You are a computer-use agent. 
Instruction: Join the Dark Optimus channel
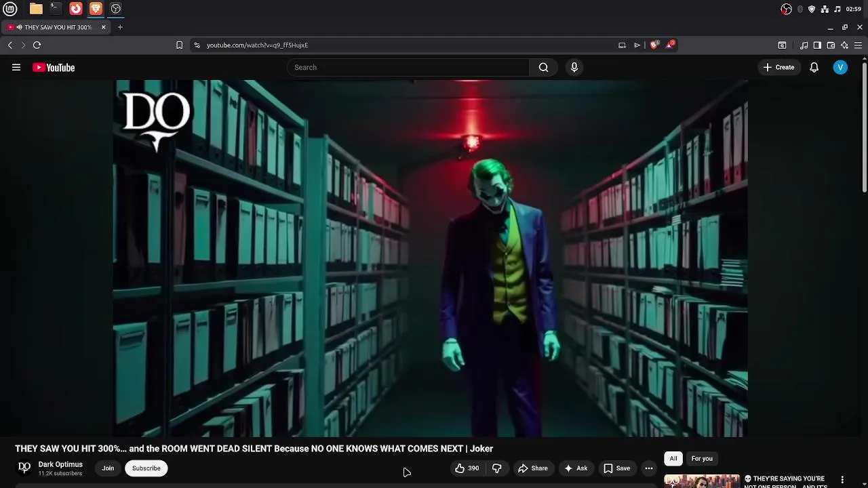click(108, 468)
